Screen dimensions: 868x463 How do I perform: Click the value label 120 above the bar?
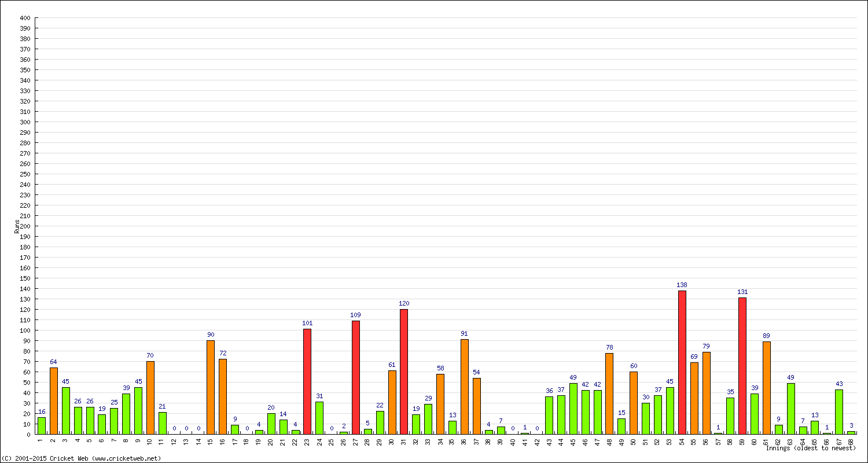[x=404, y=303]
